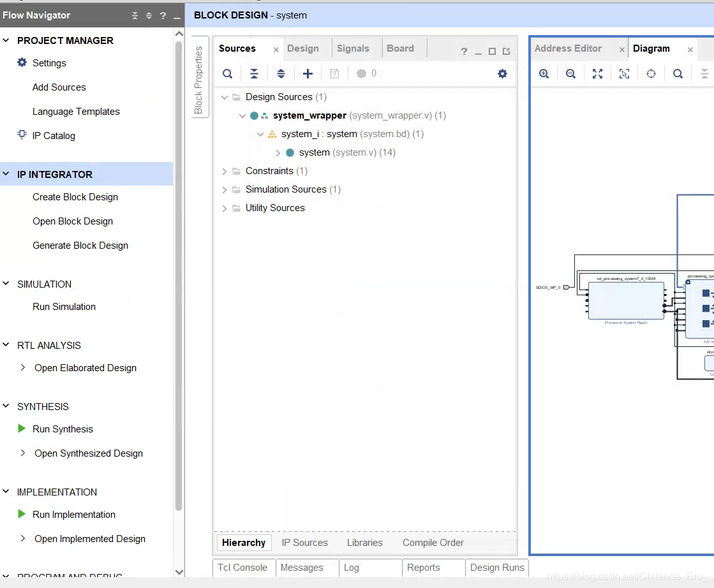
Task: Click Generate Block Design
Action: click(x=80, y=246)
